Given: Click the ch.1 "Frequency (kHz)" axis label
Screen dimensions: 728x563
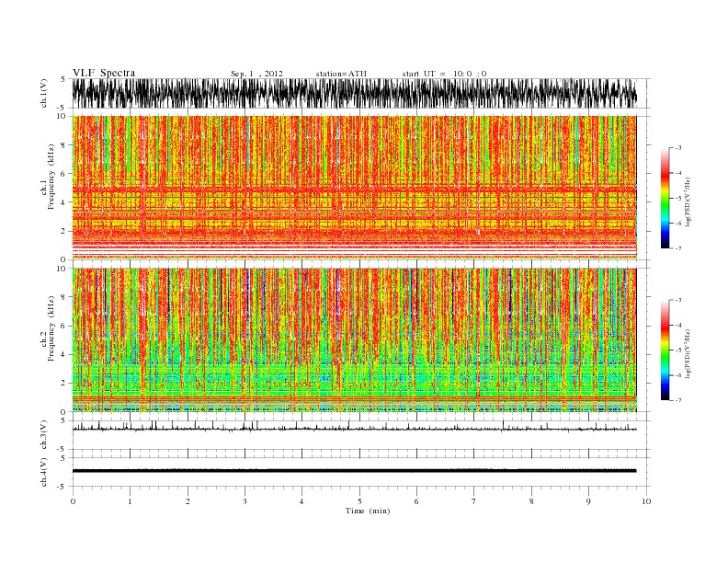Looking at the screenshot, I should pyautogui.click(x=51, y=177).
